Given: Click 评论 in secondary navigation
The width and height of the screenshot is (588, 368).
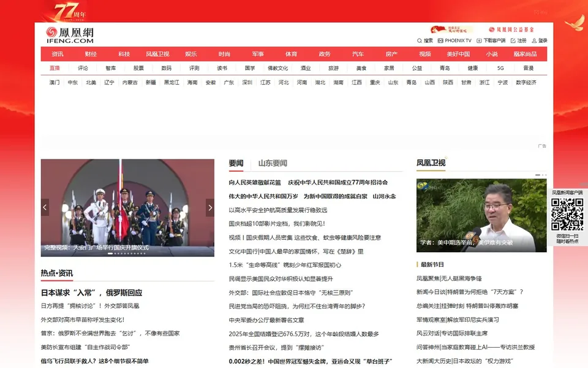Looking at the screenshot, I should [x=83, y=68].
